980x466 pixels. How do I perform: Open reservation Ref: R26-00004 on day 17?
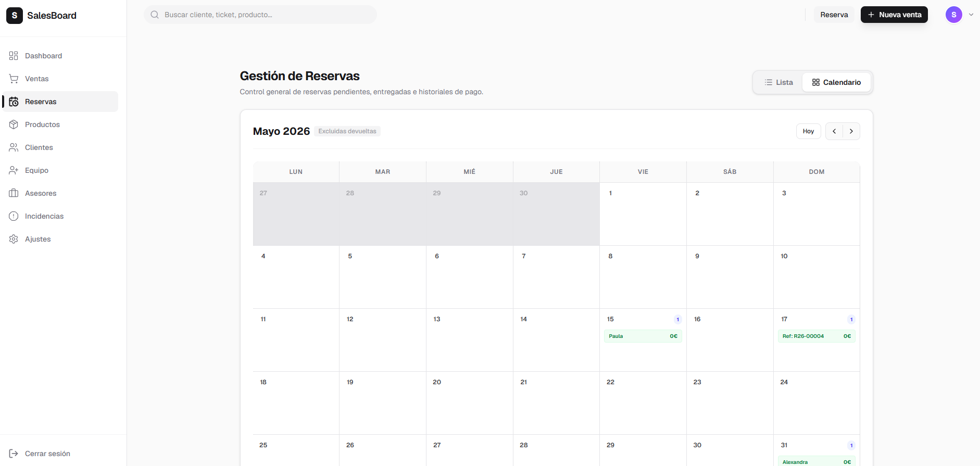tap(816, 336)
